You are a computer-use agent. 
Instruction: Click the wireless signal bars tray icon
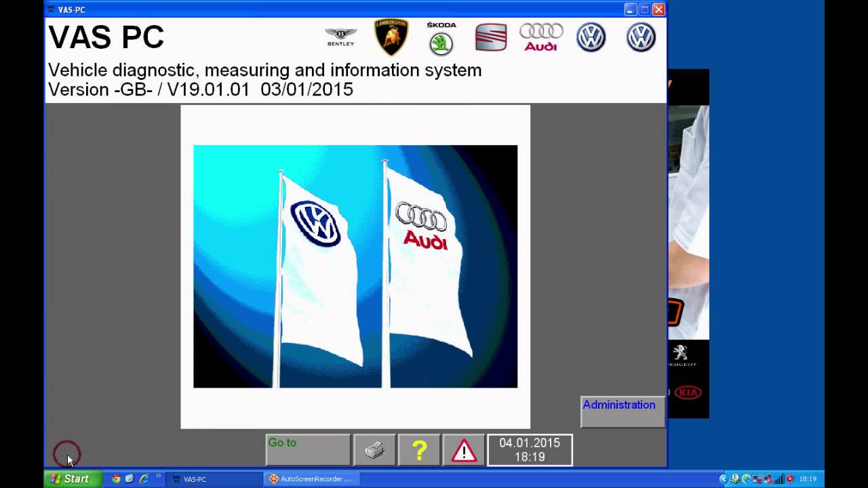click(779, 479)
